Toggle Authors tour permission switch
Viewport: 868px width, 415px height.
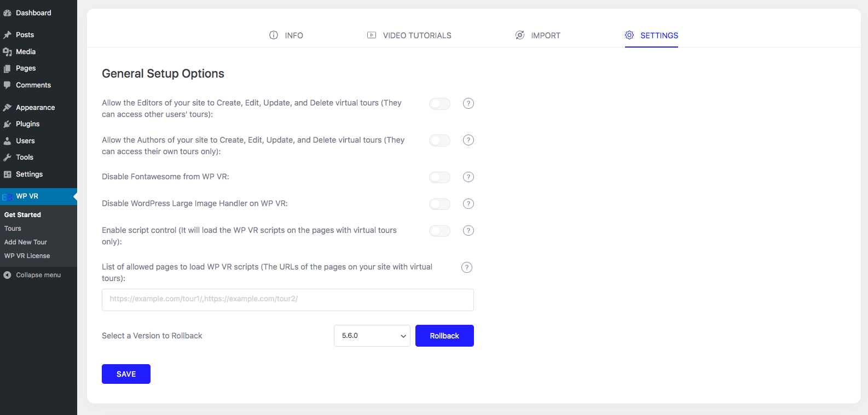[x=440, y=141]
